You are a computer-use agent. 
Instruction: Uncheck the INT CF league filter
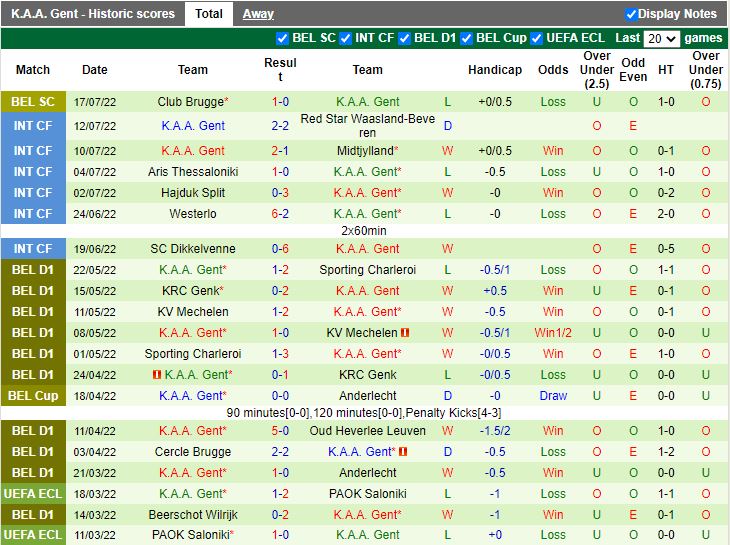tap(345, 39)
